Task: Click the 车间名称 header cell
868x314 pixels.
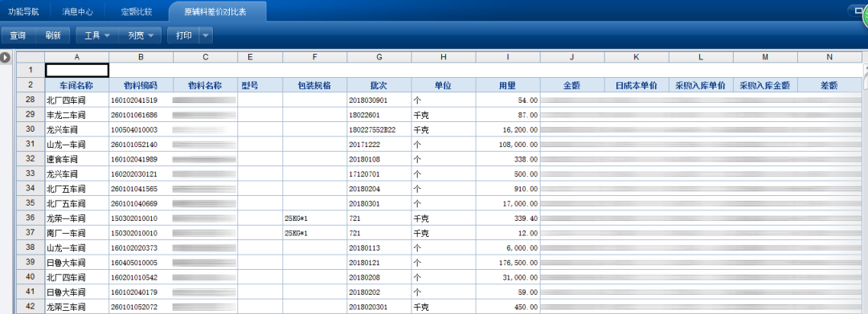Action: tap(77, 85)
